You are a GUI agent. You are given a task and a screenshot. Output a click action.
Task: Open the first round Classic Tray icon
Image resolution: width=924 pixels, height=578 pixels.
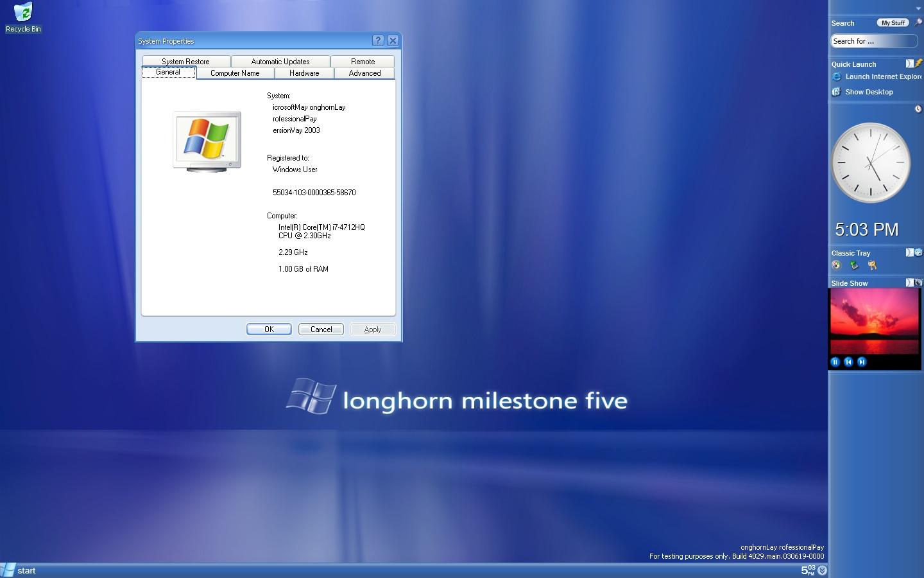[x=836, y=265]
